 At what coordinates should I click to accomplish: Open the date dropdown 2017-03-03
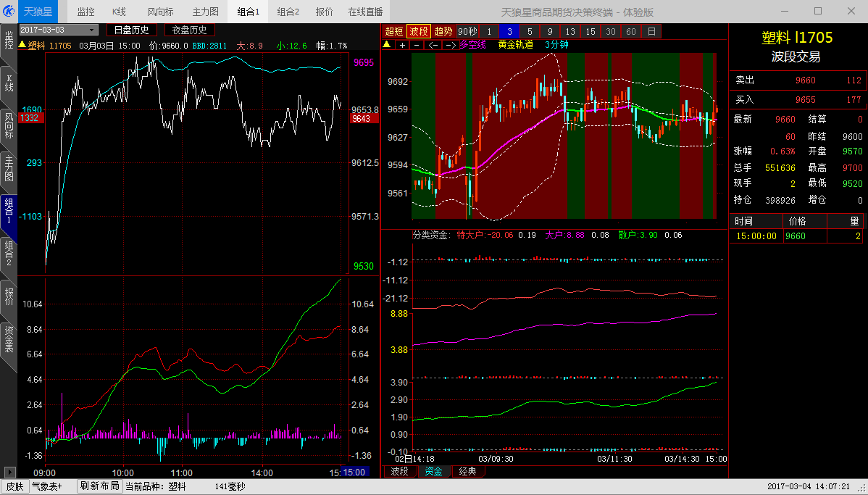(x=59, y=30)
